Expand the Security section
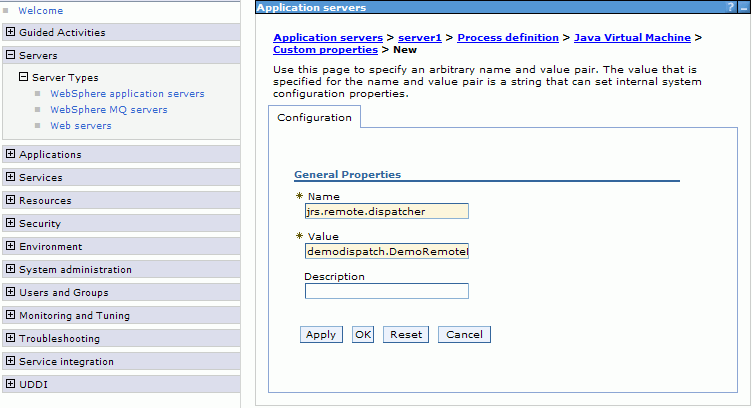The width and height of the screenshot is (752, 408). tap(11, 224)
